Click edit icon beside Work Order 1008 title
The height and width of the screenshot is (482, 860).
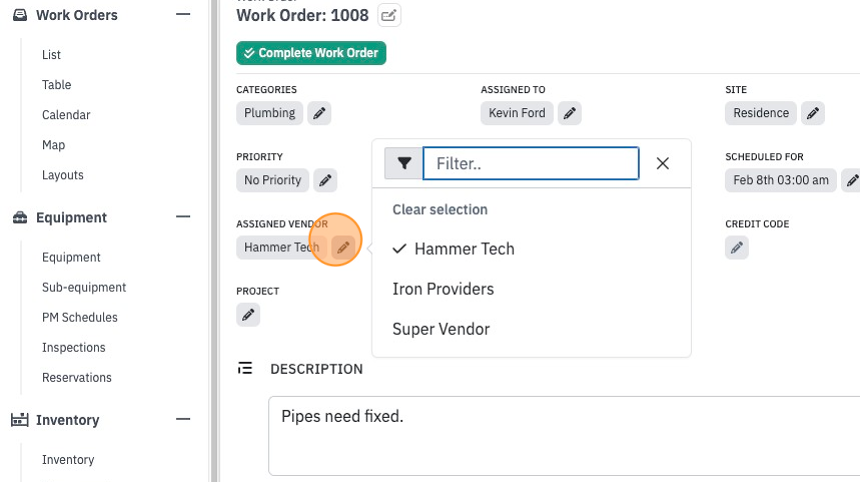389,15
